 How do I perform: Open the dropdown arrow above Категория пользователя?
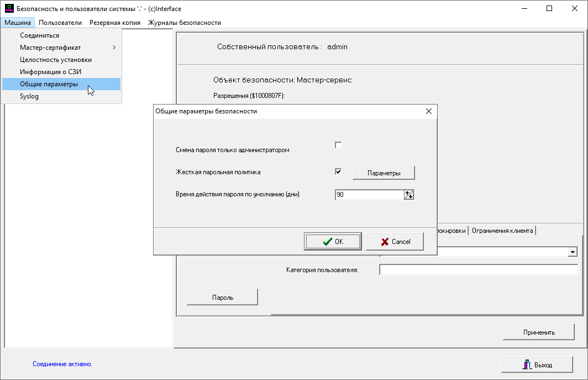573,252
